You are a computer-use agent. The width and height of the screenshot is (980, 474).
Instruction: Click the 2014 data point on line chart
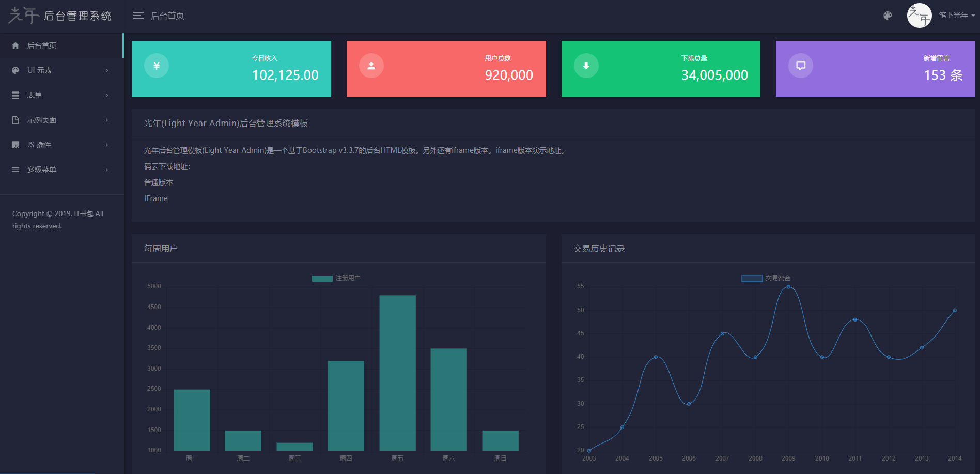pyautogui.click(x=955, y=310)
